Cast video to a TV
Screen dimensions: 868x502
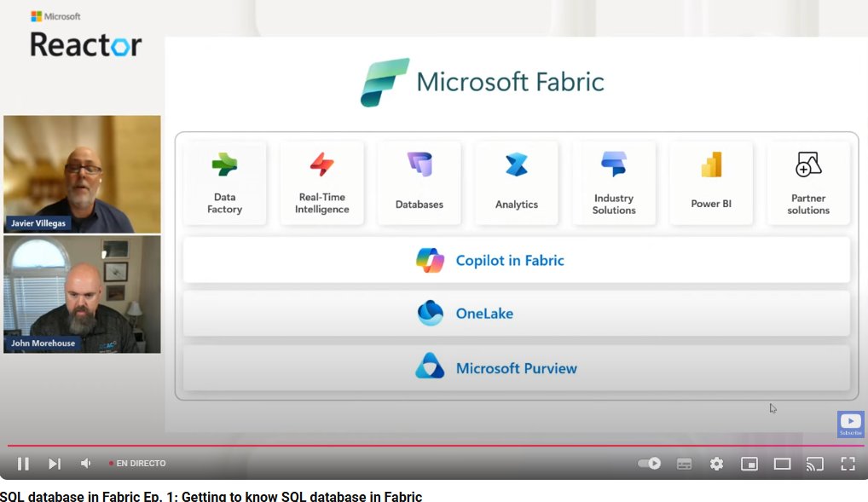coord(815,464)
